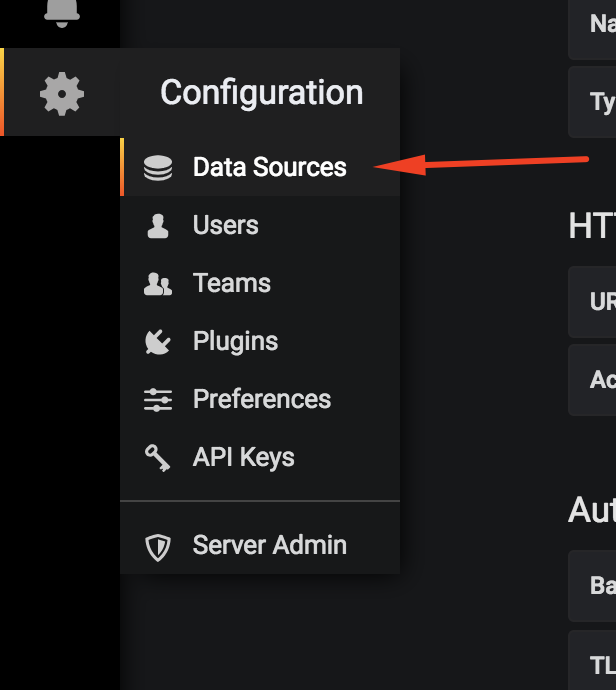Image resolution: width=616 pixels, height=690 pixels.
Task: Choose Teams in the Configuration menu
Action: [x=231, y=283]
